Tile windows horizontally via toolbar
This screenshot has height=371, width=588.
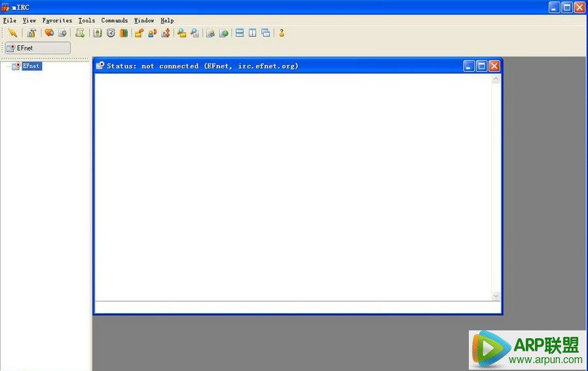pyautogui.click(x=240, y=33)
